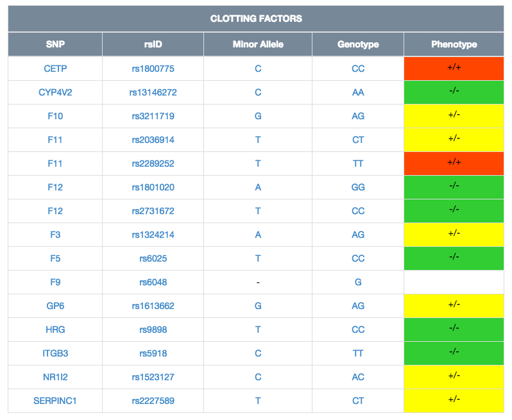Click the red CETP phenotype cell
The image size is (512, 420).
pos(454,69)
